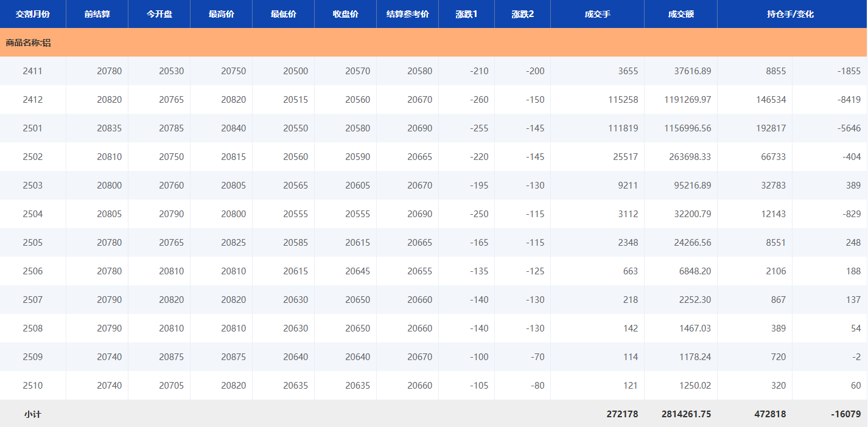Click the 2412 delivery month cell
Screen dimensions: 868x427
point(33,100)
